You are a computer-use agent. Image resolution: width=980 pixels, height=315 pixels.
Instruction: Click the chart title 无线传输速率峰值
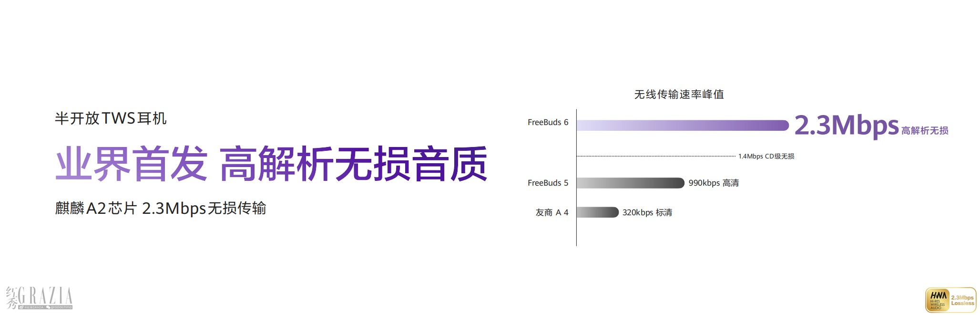coord(679,94)
